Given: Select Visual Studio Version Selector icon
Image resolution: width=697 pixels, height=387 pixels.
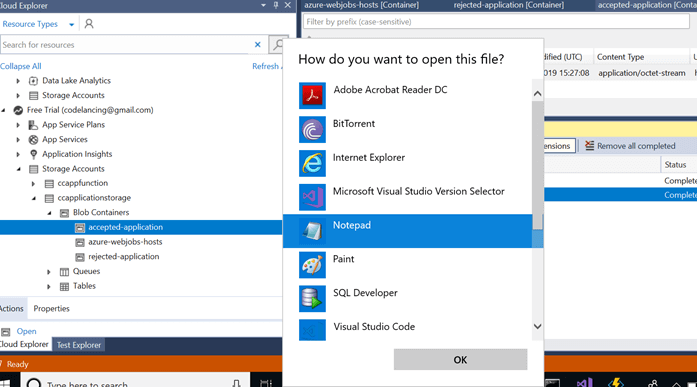Looking at the screenshot, I should (x=312, y=197).
